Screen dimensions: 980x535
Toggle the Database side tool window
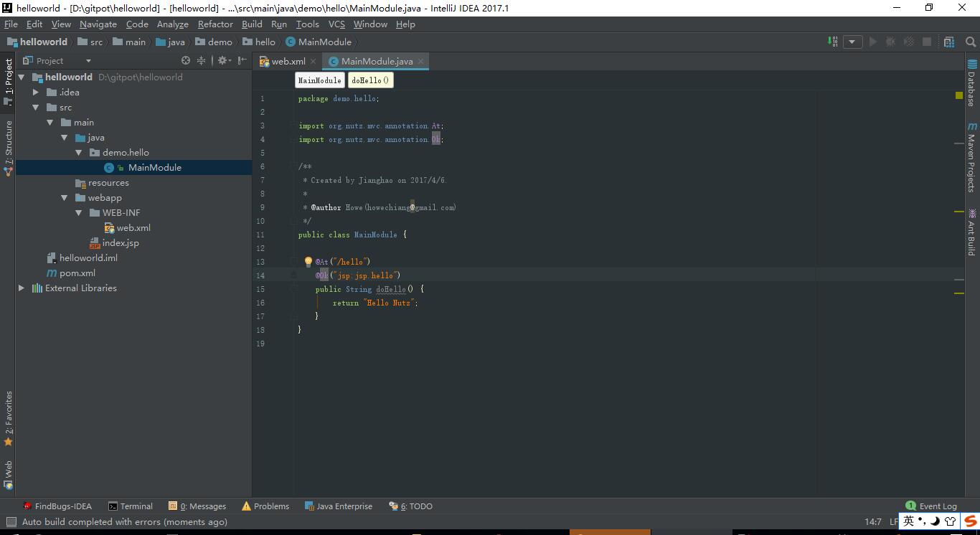point(972,83)
